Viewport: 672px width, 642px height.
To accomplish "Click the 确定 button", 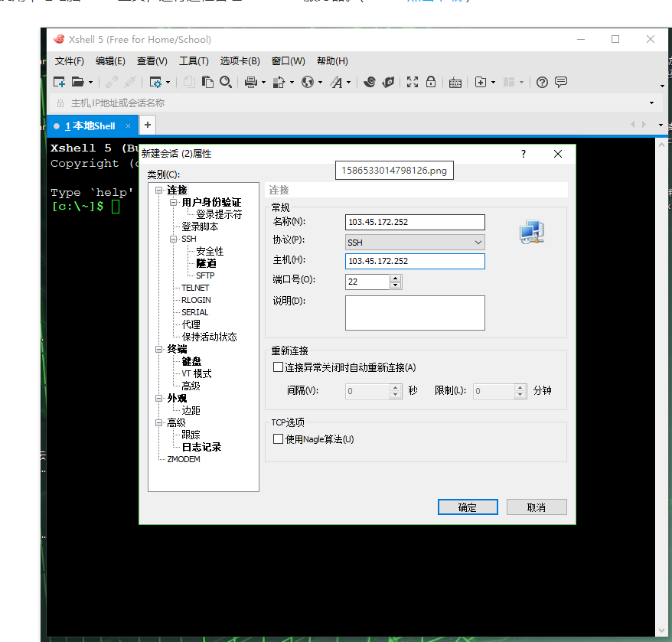I will coord(468,507).
